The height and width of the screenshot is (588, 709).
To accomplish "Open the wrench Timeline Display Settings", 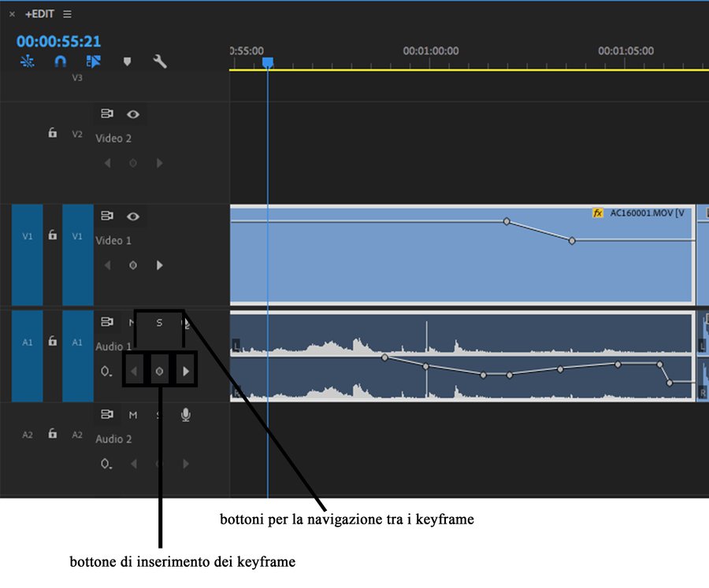I will pos(160,61).
